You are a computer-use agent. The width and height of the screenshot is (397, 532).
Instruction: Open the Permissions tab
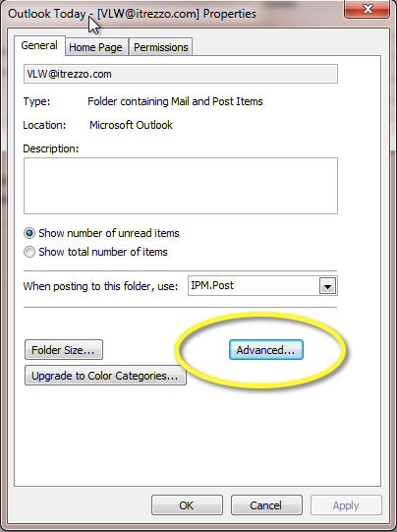pos(161,47)
